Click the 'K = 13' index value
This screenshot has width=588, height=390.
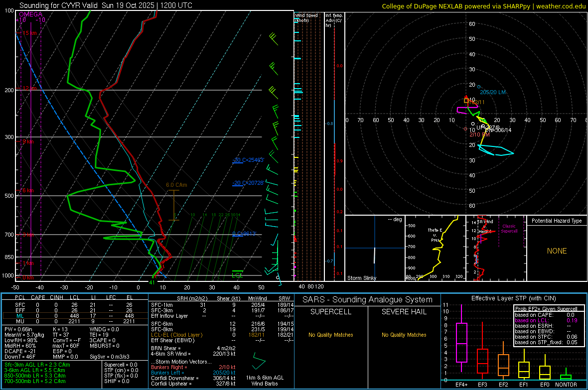point(60,329)
